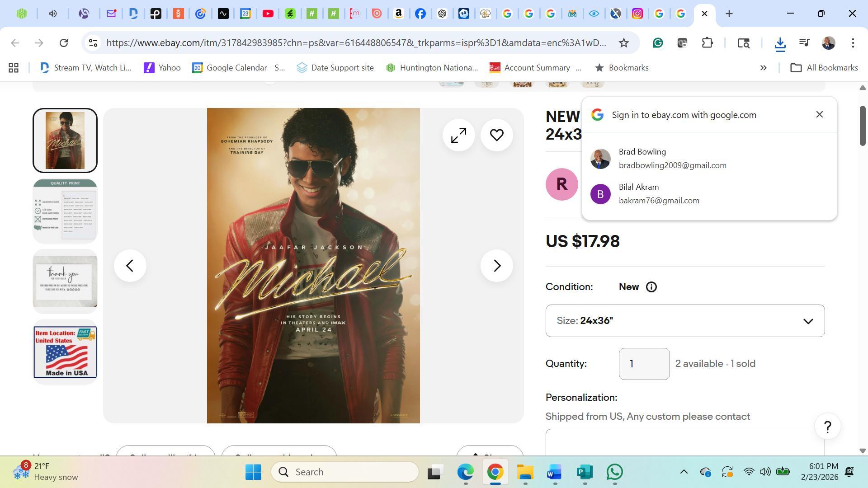
Task: Bookmark this page with the star icon
Action: pos(624,43)
